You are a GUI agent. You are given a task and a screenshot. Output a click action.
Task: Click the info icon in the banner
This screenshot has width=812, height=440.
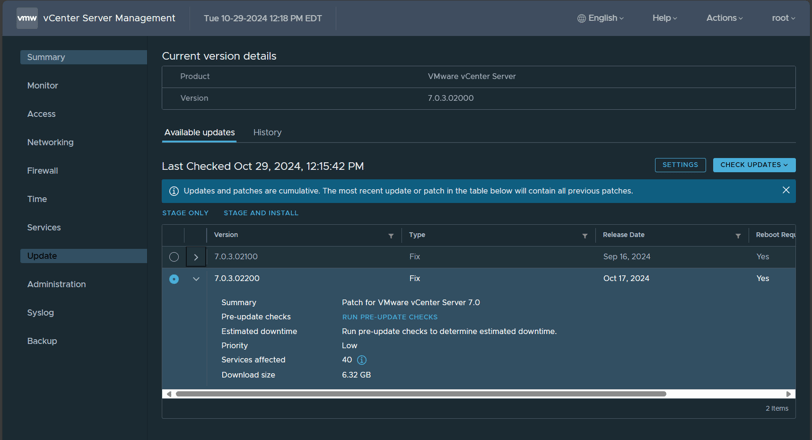click(x=174, y=191)
